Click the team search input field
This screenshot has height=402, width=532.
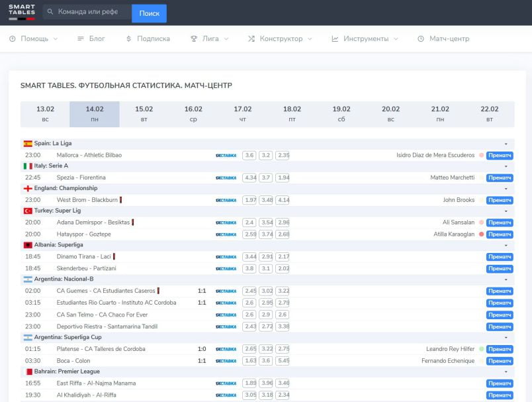pyautogui.click(x=91, y=13)
